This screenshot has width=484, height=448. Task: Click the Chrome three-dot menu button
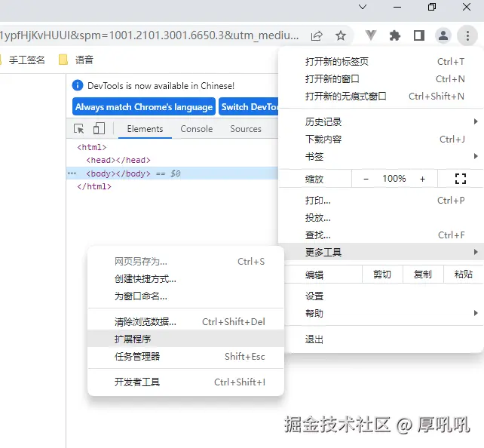pos(467,35)
